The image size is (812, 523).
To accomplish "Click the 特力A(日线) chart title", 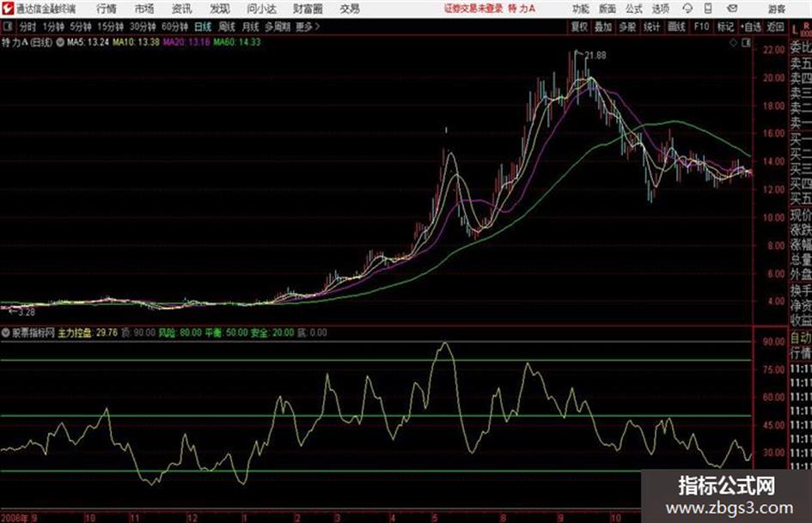I will [x=27, y=42].
